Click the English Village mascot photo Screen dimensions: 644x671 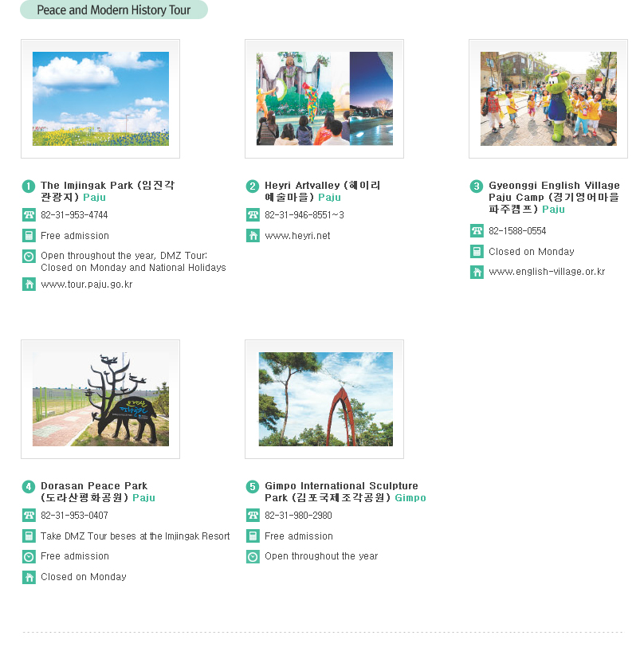coord(548,99)
